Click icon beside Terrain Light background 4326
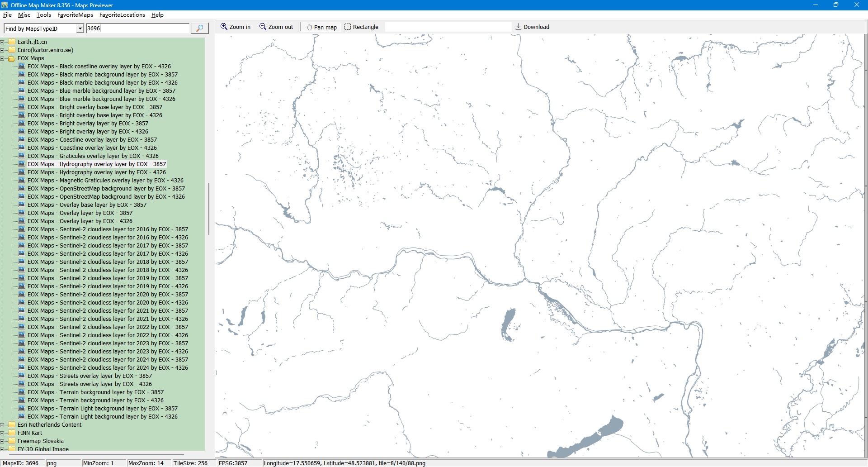This screenshot has width=868, height=467. point(22,417)
